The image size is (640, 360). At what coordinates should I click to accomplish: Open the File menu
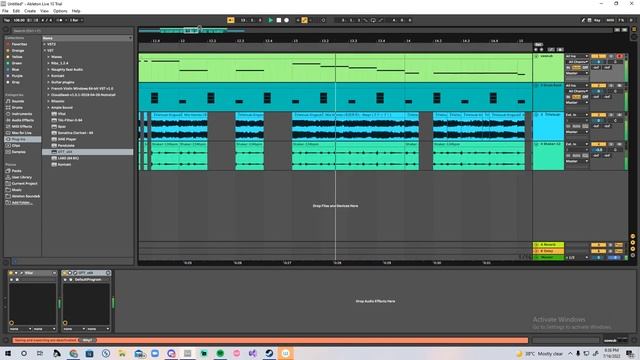click(x=5, y=11)
